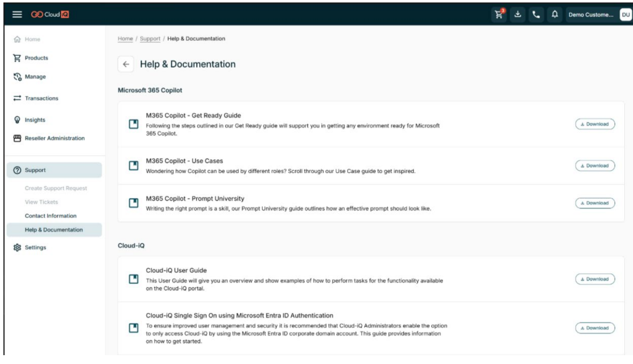
Task: Download M365 Copilot Get Ready Guide
Action: (x=595, y=124)
